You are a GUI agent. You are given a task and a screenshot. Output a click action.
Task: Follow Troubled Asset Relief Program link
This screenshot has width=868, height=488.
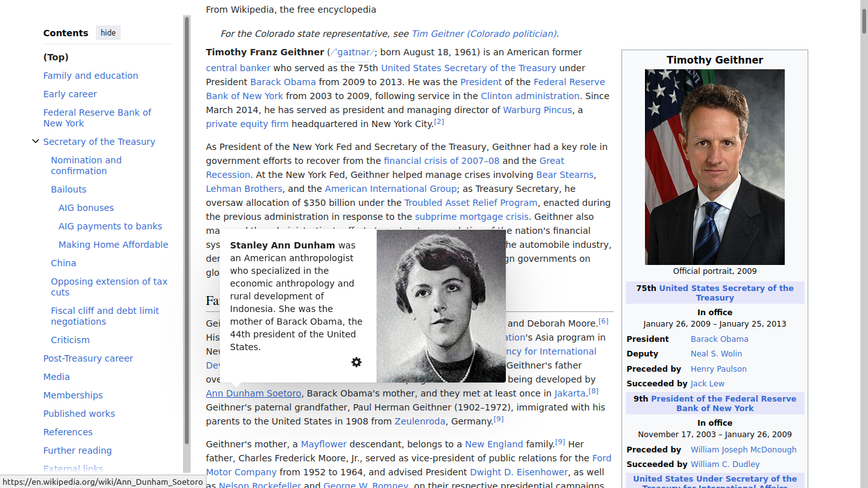pos(471,203)
